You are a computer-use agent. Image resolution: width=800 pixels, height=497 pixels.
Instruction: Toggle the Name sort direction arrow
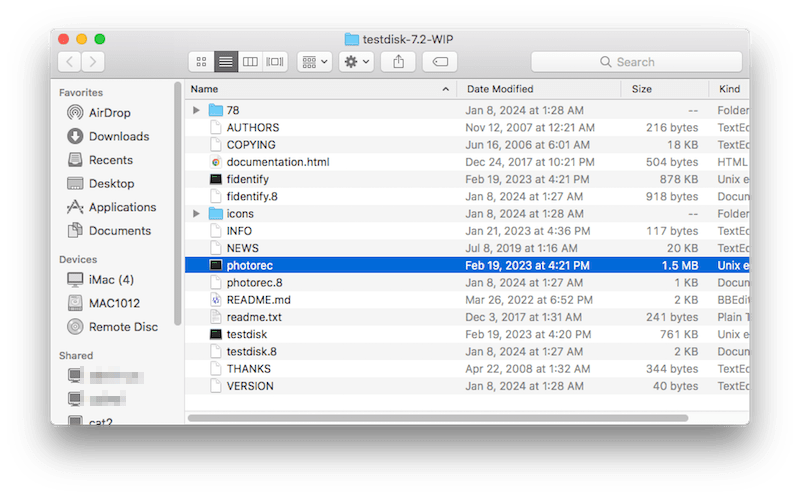click(x=446, y=89)
